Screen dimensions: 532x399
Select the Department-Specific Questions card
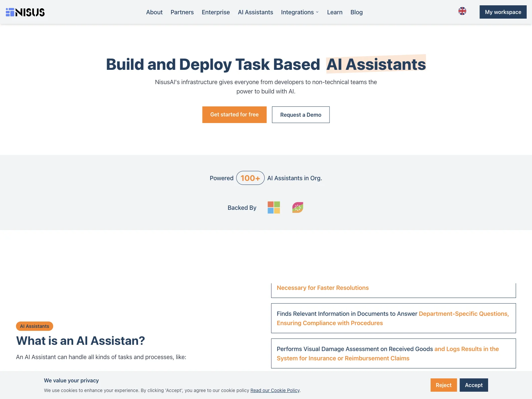[393, 318]
